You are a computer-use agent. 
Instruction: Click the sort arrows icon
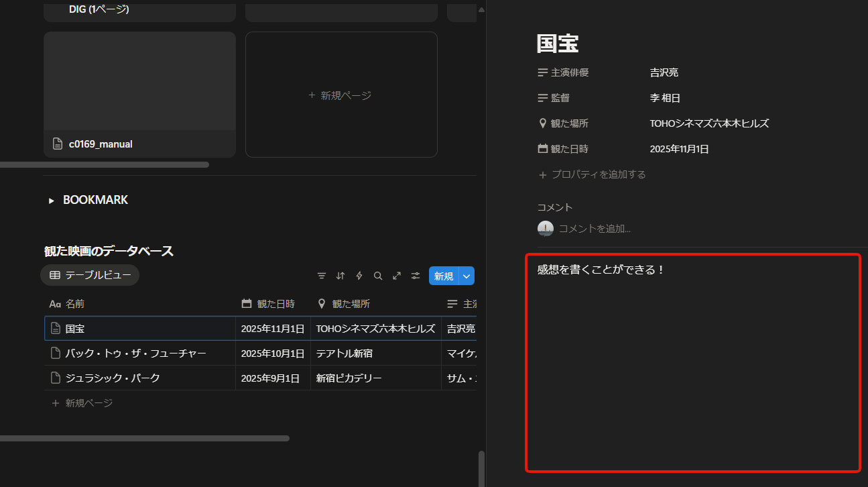(x=340, y=276)
